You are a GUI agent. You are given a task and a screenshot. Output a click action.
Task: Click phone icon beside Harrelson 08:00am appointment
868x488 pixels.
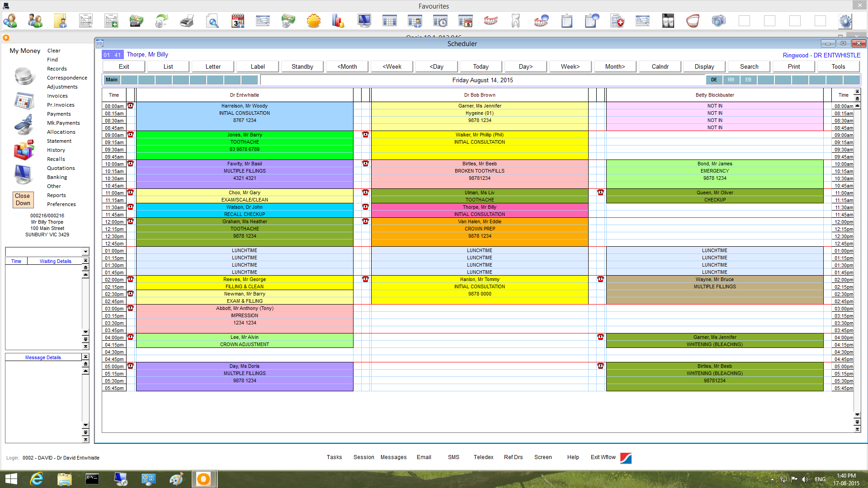point(130,106)
